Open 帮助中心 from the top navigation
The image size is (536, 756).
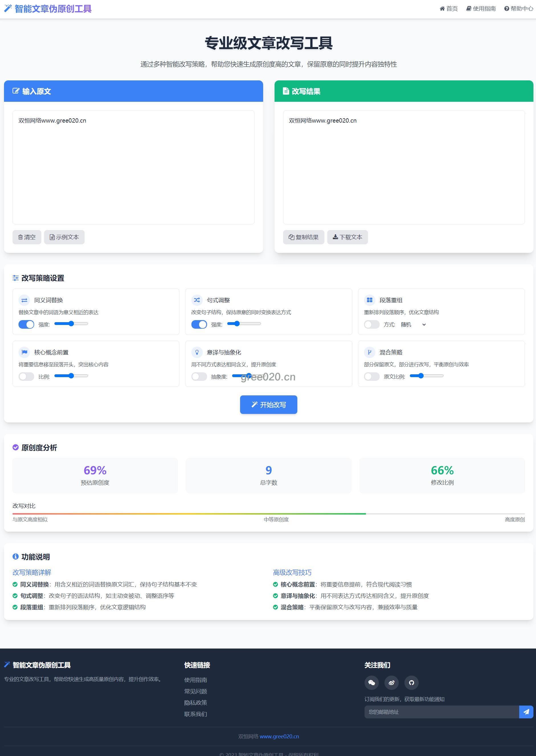click(519, 9)
